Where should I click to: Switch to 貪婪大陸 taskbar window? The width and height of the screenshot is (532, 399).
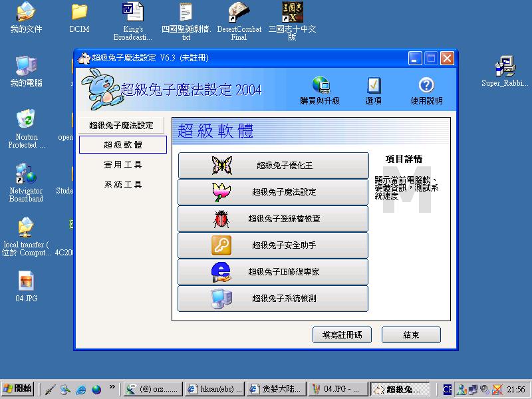(x=276, y=389)
